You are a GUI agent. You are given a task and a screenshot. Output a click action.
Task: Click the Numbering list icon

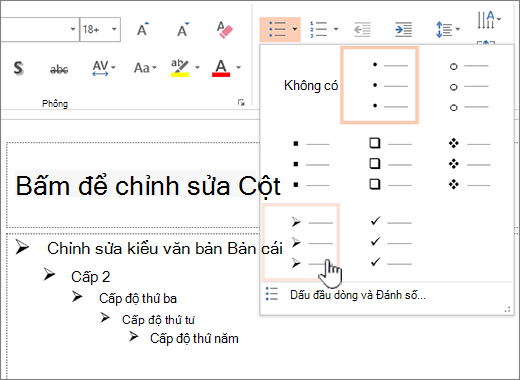pyautogui.click(x=318, y=29)
